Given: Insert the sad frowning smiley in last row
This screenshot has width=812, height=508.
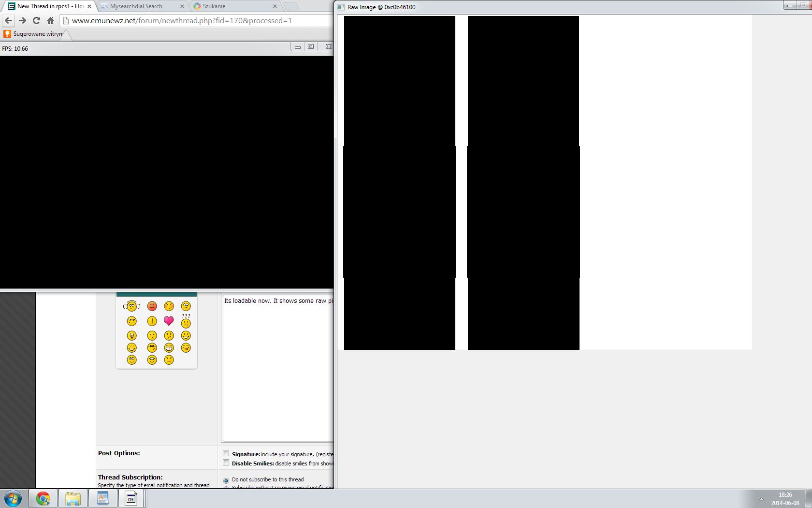Looking at the screenshot, I should pos(169,359).
